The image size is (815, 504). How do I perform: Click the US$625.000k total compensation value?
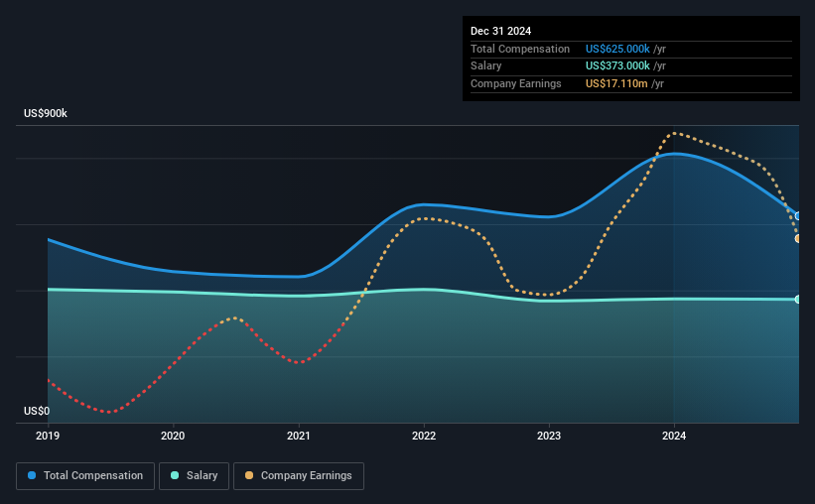(617, 49)
